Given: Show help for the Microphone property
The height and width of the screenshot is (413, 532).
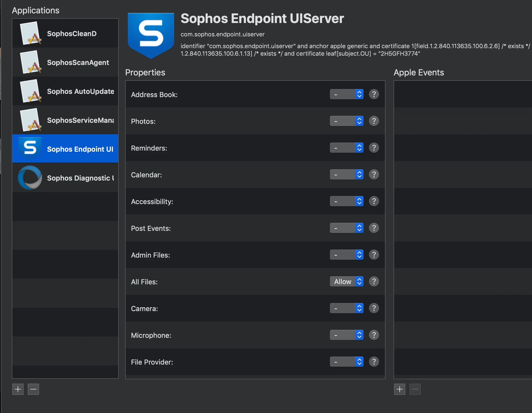Looking at the screenshot, I should (374, 335).
